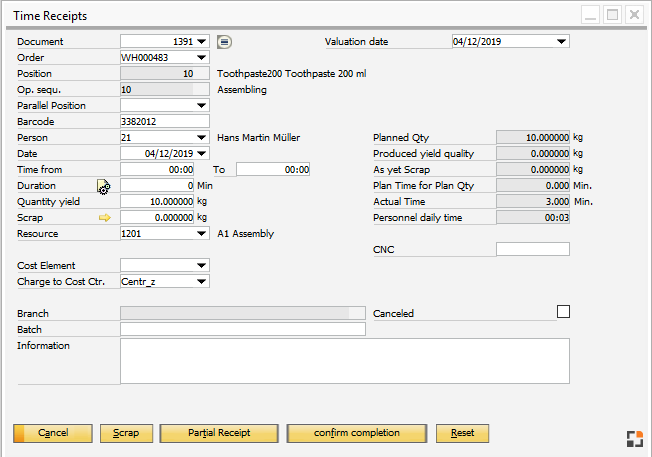Open the Resource dropdown

pos(202,234)
